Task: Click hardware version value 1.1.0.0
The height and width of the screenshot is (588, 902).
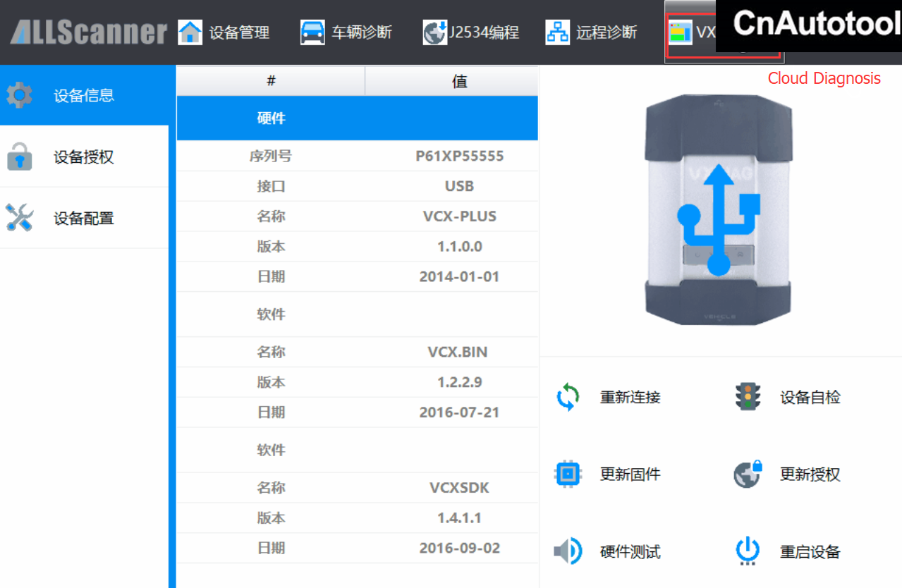Action: pos(460,247)
